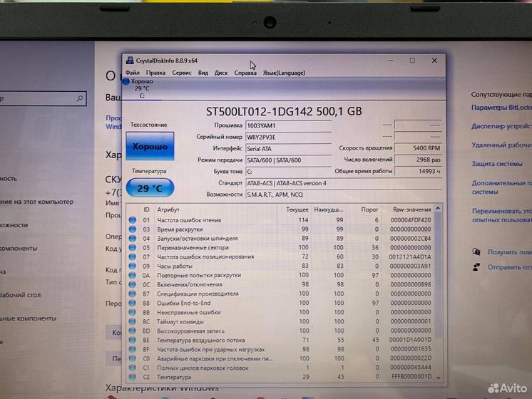
Task: Select the Переназначенные сектора attribute row
Action: pos(280,247)
